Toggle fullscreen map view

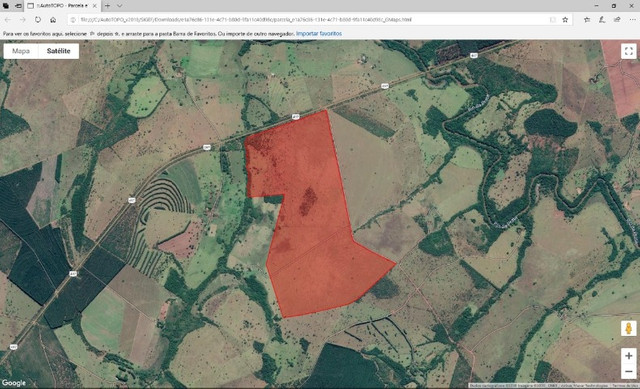tap(629, 51)
